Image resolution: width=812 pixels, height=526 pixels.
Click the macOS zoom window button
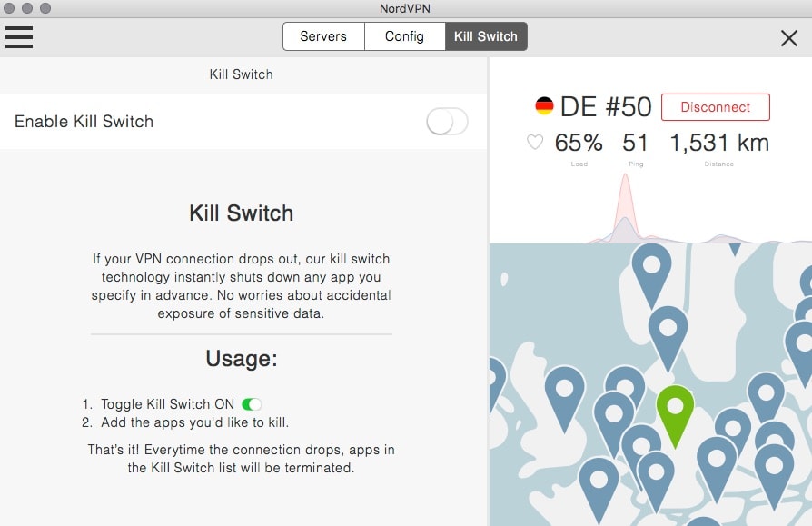click(45, 8)
